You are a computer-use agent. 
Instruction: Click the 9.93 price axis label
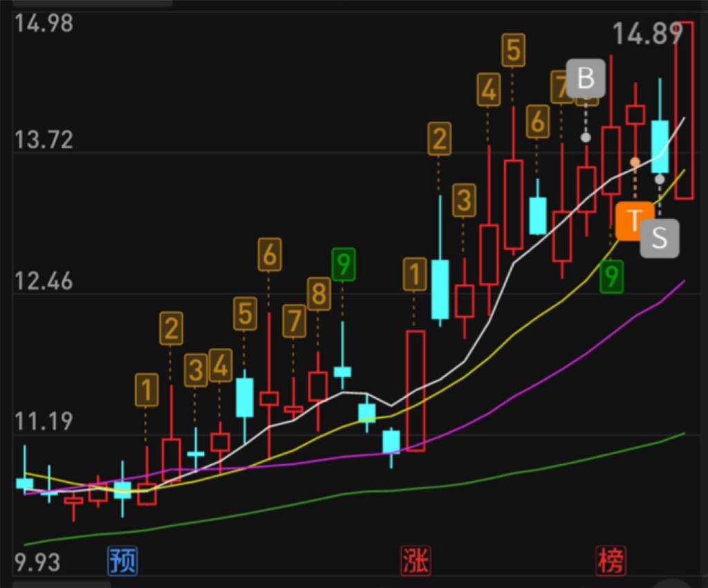click(37, 562)
